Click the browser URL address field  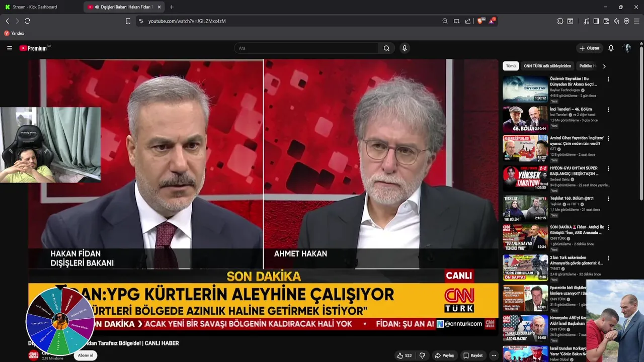(292, 21)
